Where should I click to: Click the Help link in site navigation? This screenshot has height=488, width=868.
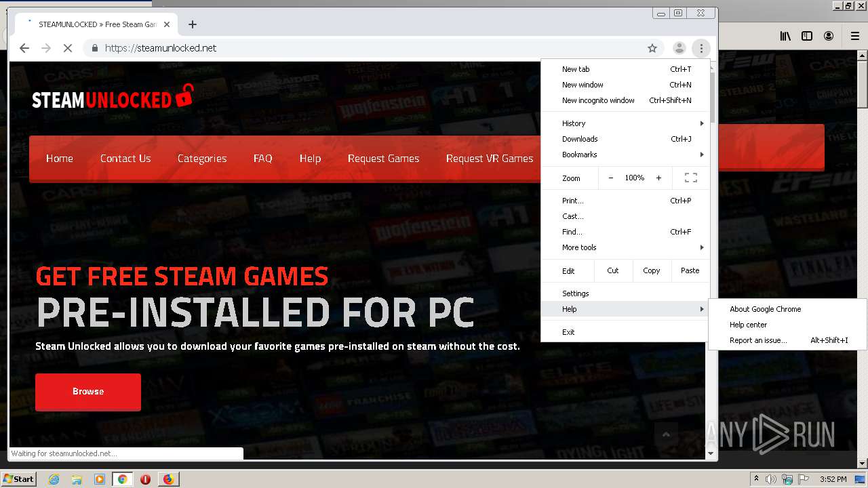[311, 159]
